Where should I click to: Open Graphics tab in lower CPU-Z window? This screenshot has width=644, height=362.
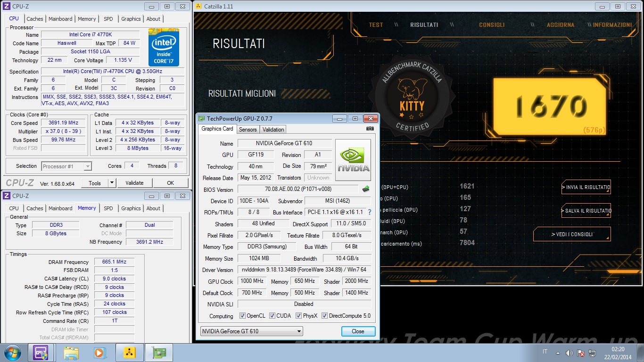tap(131, 208)
